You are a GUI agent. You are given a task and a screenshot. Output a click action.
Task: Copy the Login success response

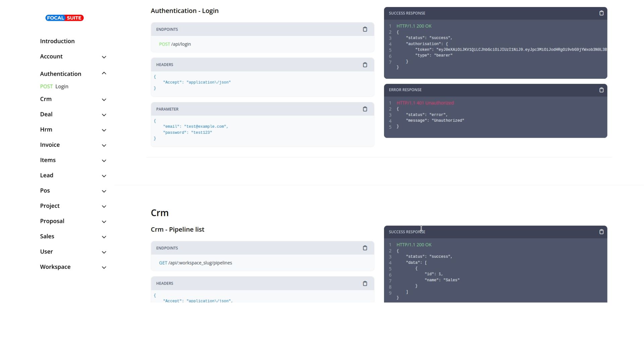[x=601, y=13]
